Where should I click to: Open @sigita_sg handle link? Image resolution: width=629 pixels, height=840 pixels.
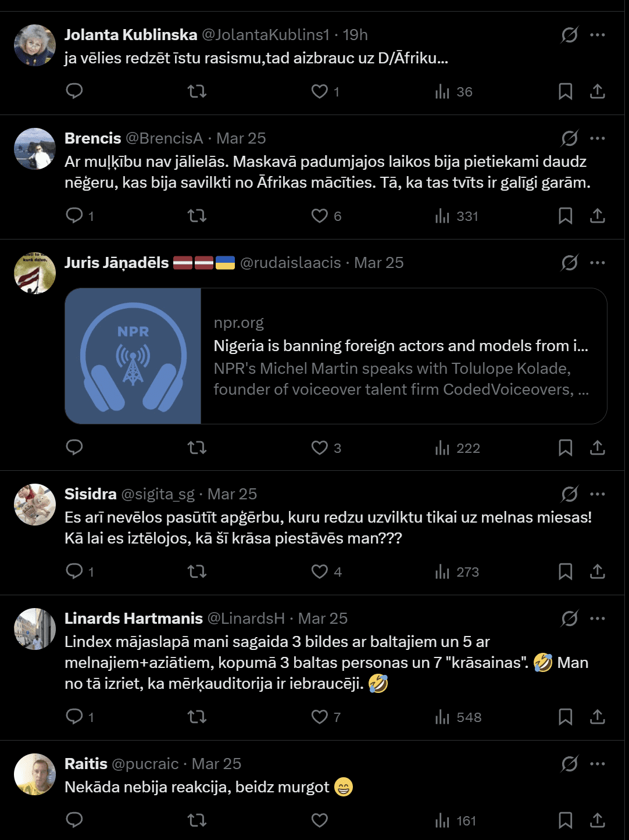(x=158, y=494)
